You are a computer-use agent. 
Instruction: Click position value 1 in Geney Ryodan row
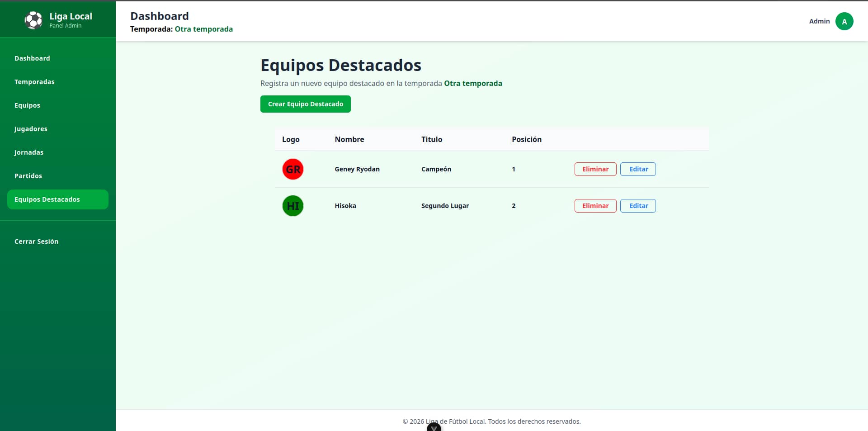514,169
